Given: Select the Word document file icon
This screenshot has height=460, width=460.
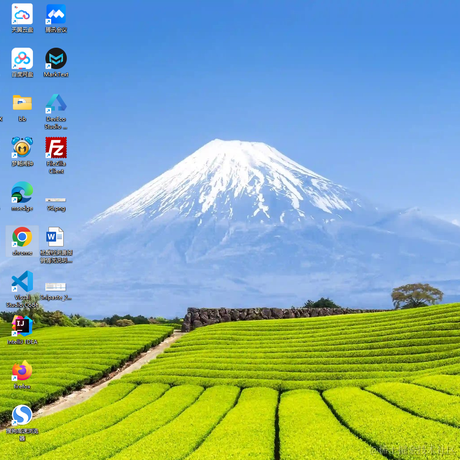Looking at the screenshot, I should pos(56,245).
